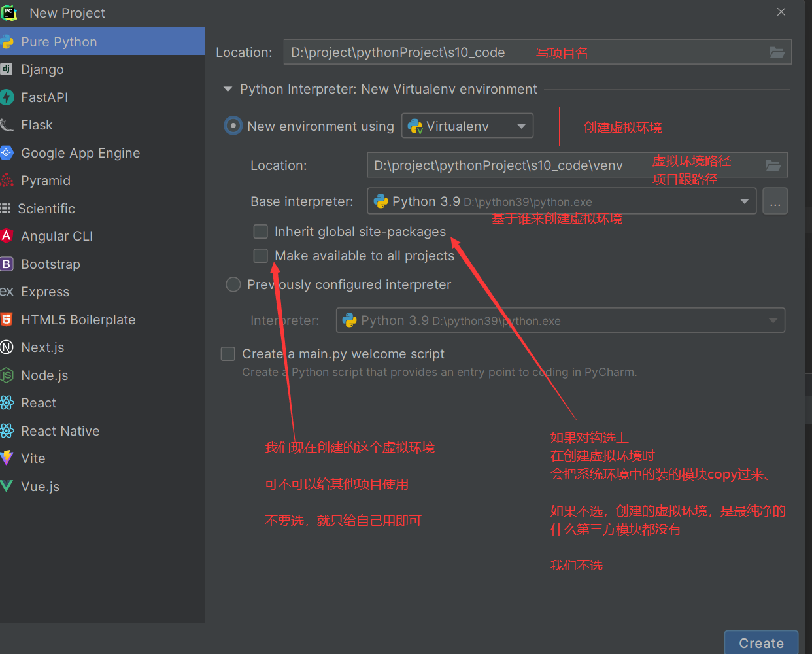Select the New environment using radio button
Screen dimensions: 812x654
click(233, 126)
